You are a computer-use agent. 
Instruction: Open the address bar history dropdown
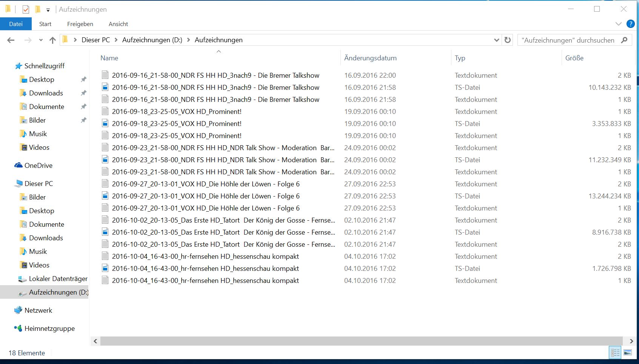tap(497, 40)
